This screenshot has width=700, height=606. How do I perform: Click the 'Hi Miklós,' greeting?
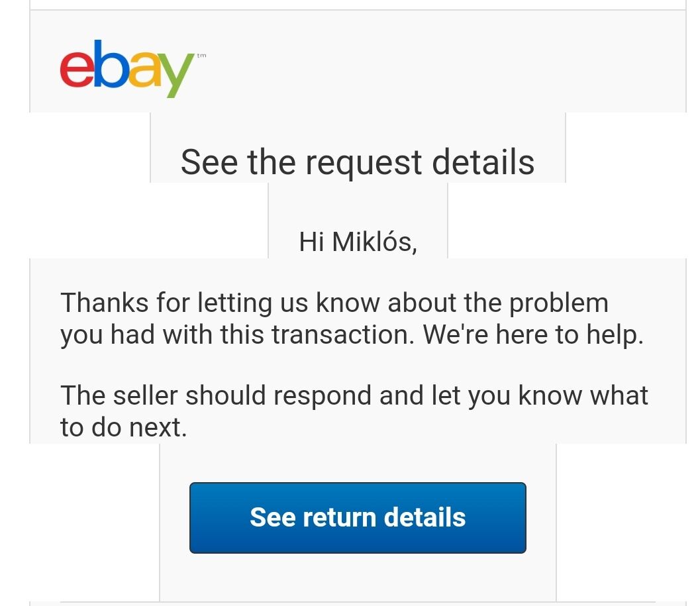tap(358, 242)
